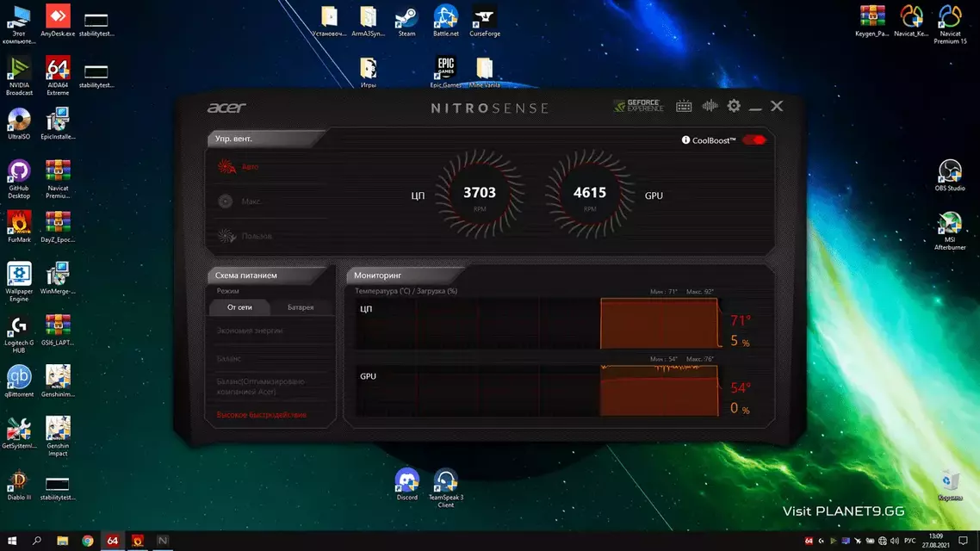Viewport: 980px width, 551px height.
Task: Change the РУС input language in tray
Action: 910,541
